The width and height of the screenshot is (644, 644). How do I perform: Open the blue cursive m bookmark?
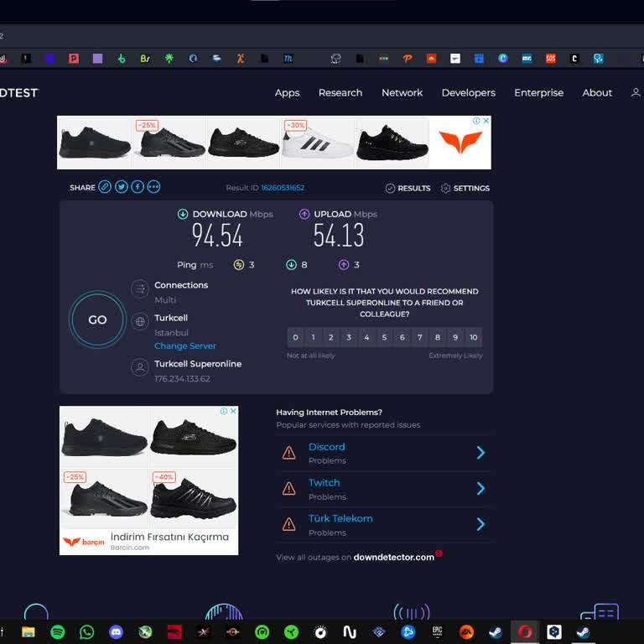click(x=288, y=59)
